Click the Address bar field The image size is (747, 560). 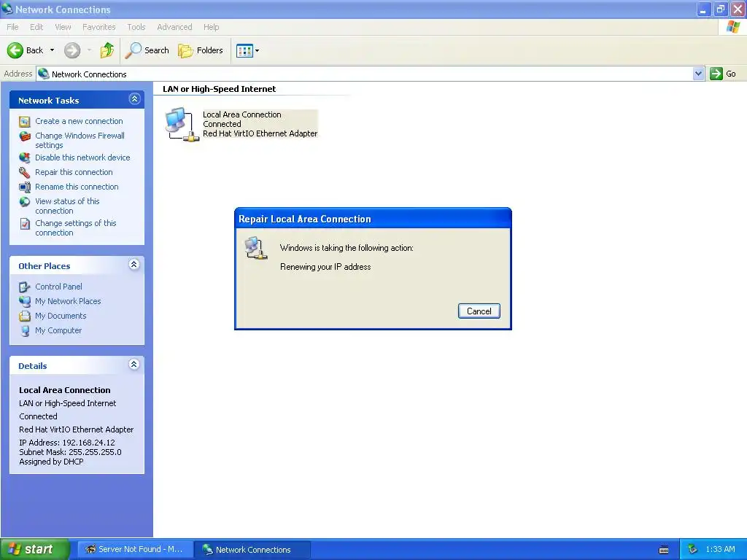(365, 74)
